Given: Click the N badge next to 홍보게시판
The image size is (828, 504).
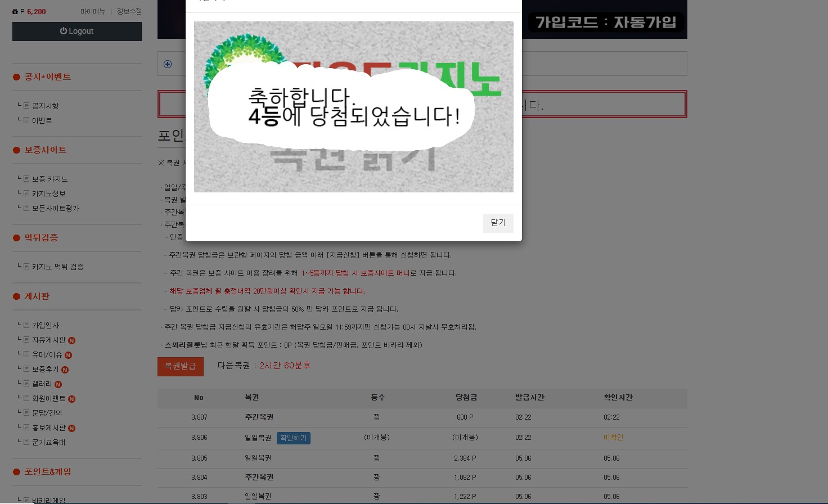Looking at the screenshot, I should (72, 428).
